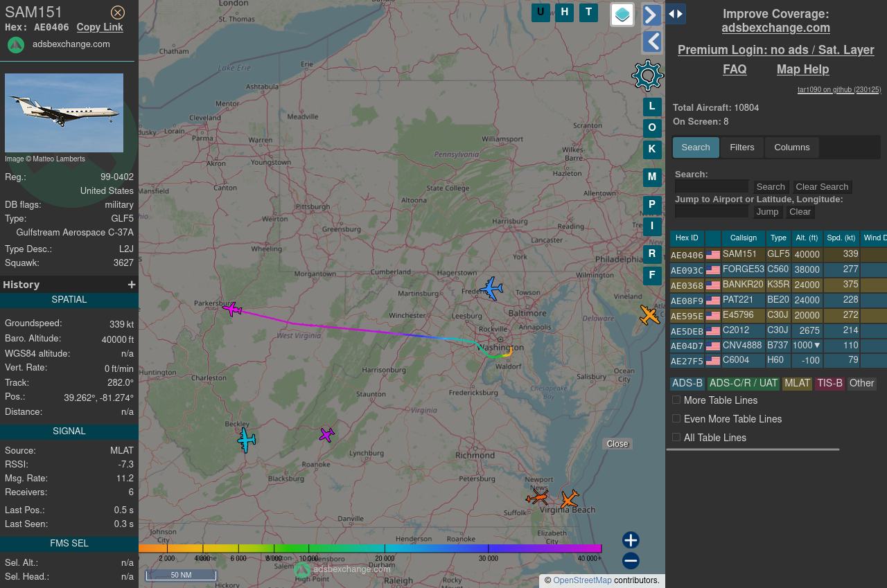Focus the Jump to Airport input
The image size is (887, 588).
click(712, 211)
